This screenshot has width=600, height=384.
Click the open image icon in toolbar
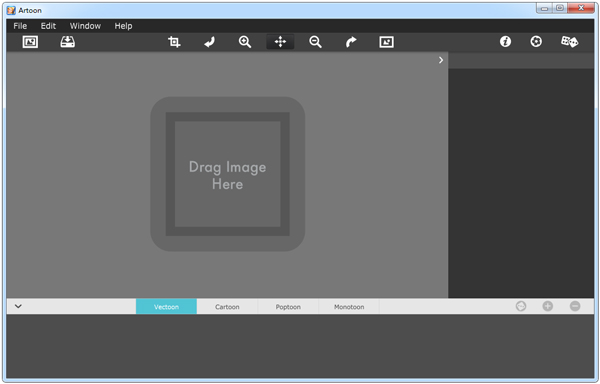tap(30, 42)
